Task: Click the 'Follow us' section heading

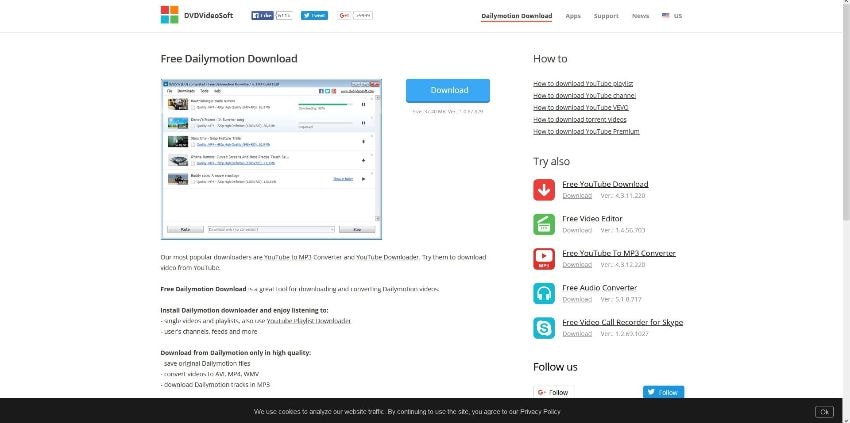Action: (x=555, y=367)
